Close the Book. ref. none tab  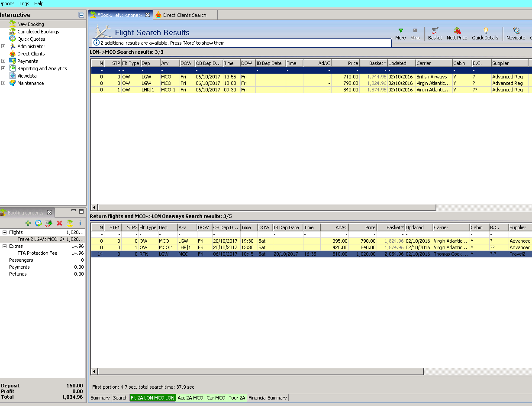(x=147, y=15)
